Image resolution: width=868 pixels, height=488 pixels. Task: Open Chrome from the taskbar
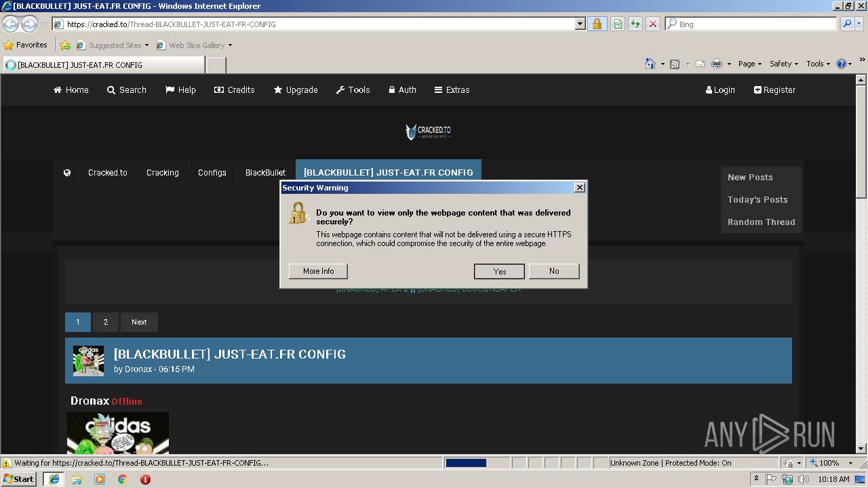(x=123, y=479)
